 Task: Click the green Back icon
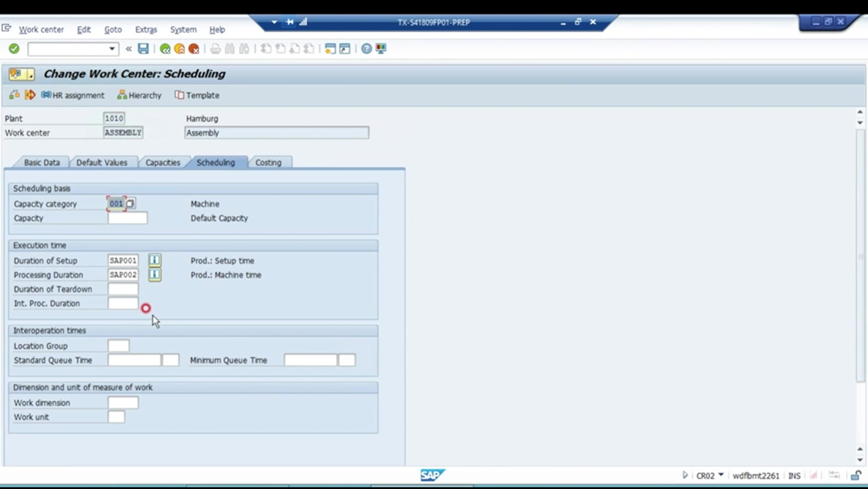point(165,49)
